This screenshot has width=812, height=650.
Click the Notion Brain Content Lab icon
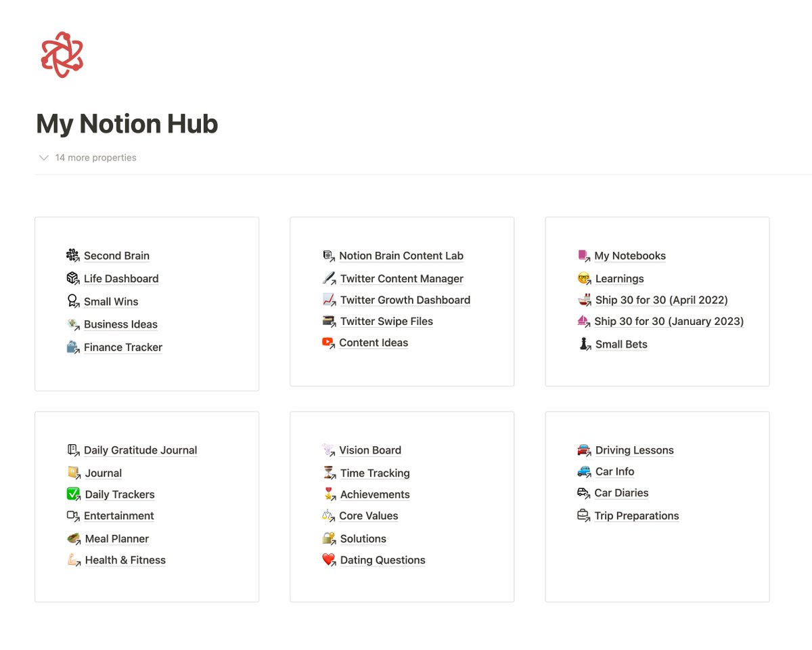(x=329, y=255)
